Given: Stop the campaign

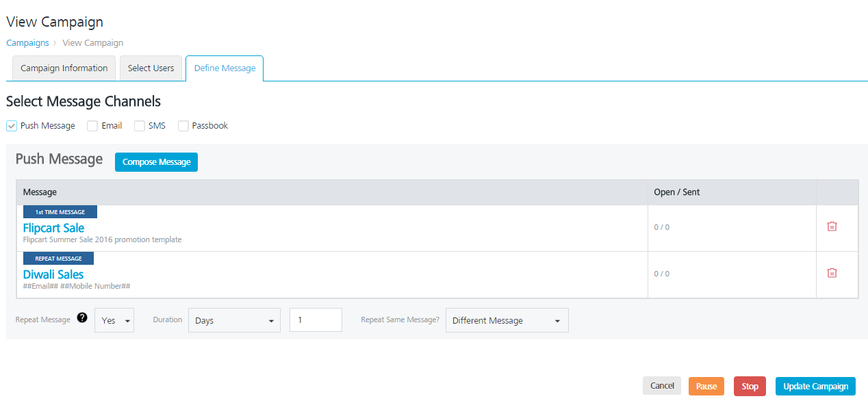Looking at the screenshot, I should click(x=750, y=386).
